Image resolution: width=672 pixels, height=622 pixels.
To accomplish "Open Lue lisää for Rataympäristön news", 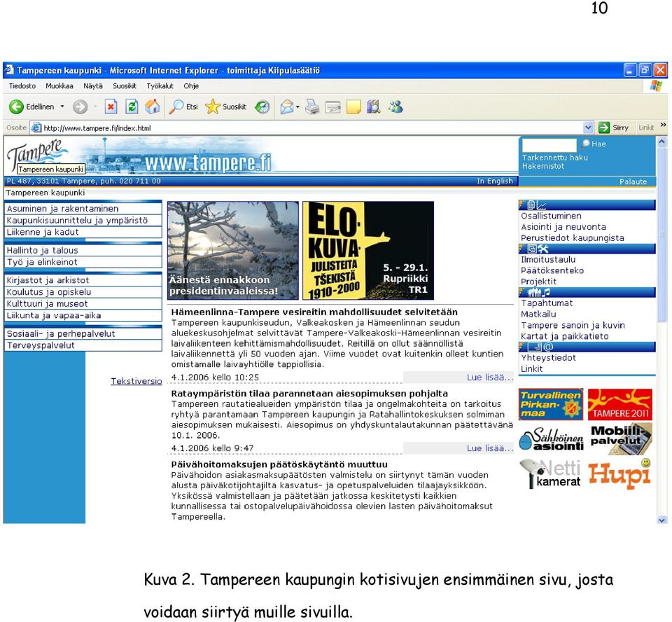I will (x=489, y=448).
